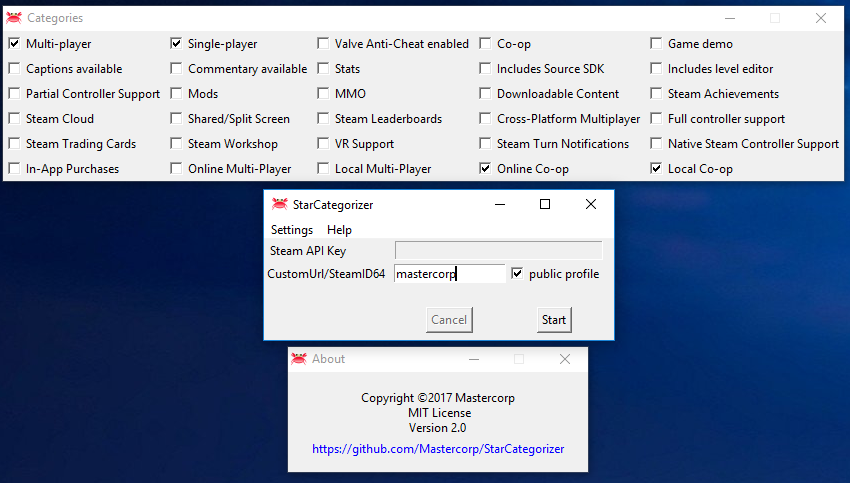Tick Steam Achievements checkbox
The image size is (850, 483).
coord(656,93)
